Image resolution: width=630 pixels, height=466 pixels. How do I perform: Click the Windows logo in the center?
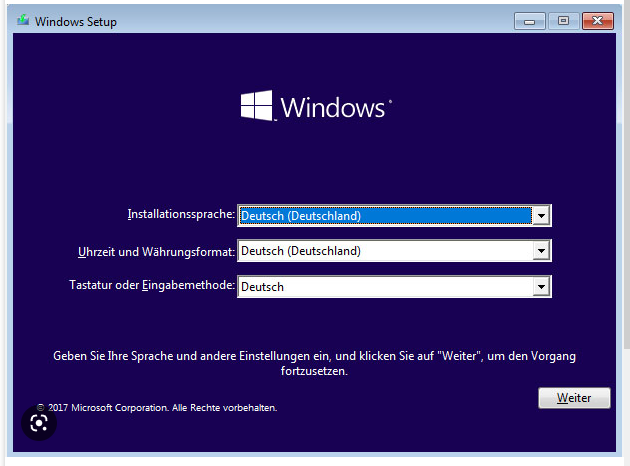click(316, 106)
